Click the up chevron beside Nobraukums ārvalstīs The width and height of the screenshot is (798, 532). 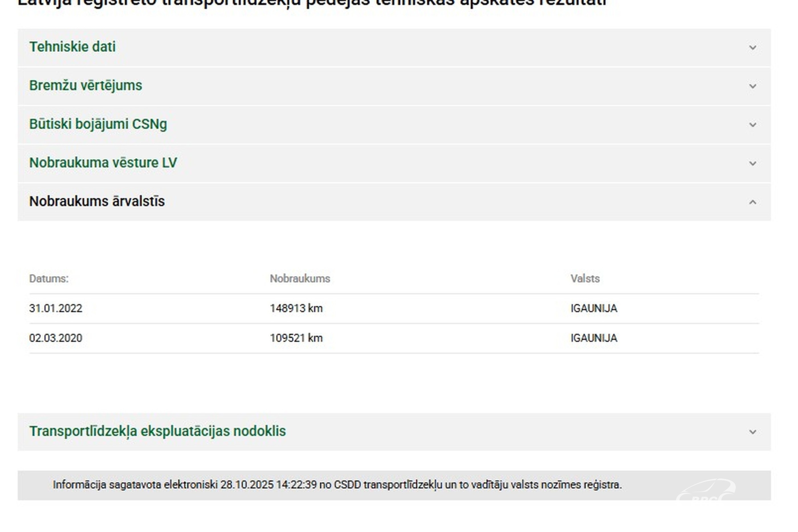point(752,202)
